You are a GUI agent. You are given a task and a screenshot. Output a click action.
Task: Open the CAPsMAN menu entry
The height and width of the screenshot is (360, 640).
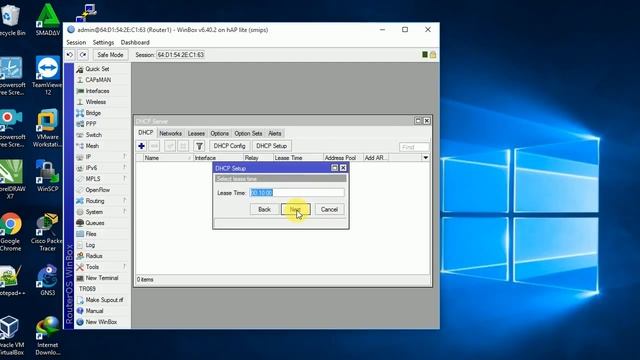click(x=98, y=80)
